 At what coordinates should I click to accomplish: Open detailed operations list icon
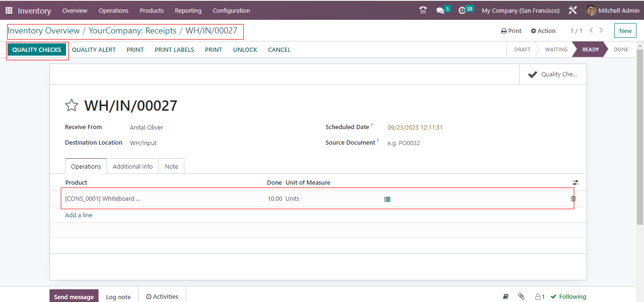387,199
